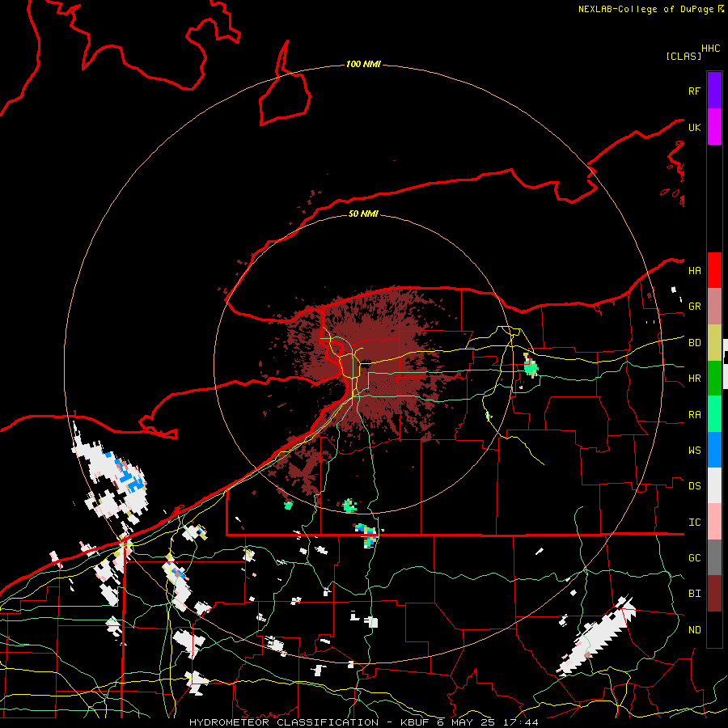Select the 'GR' legend label
Viewport: 728px width, 728px height.
coord(694,307)
